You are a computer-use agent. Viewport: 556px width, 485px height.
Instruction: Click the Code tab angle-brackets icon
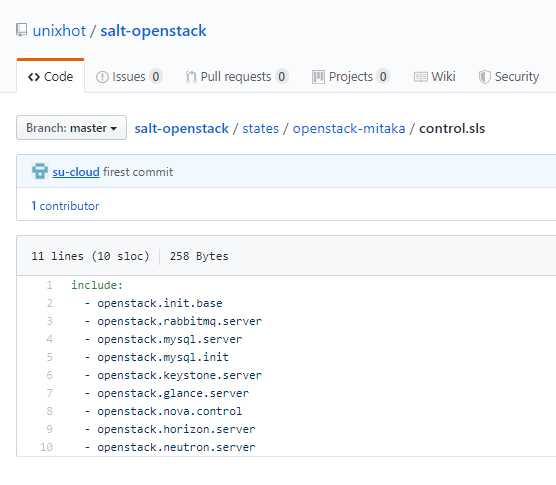click(34, 77)
